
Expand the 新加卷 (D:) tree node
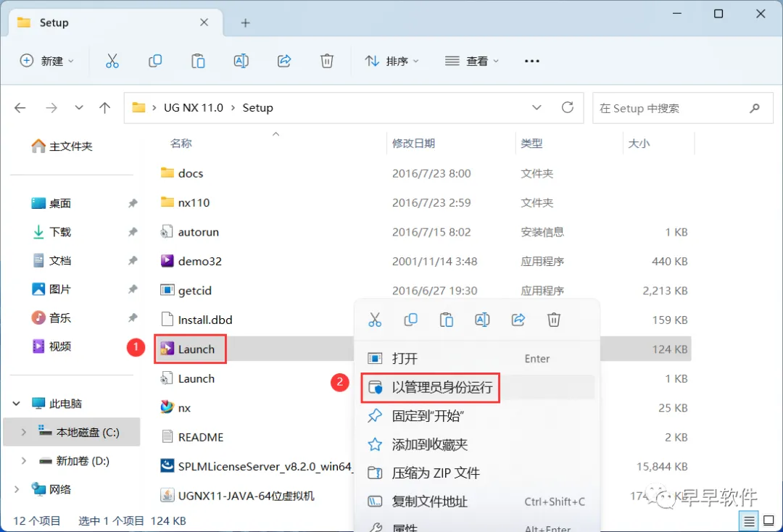coord(23,461)
